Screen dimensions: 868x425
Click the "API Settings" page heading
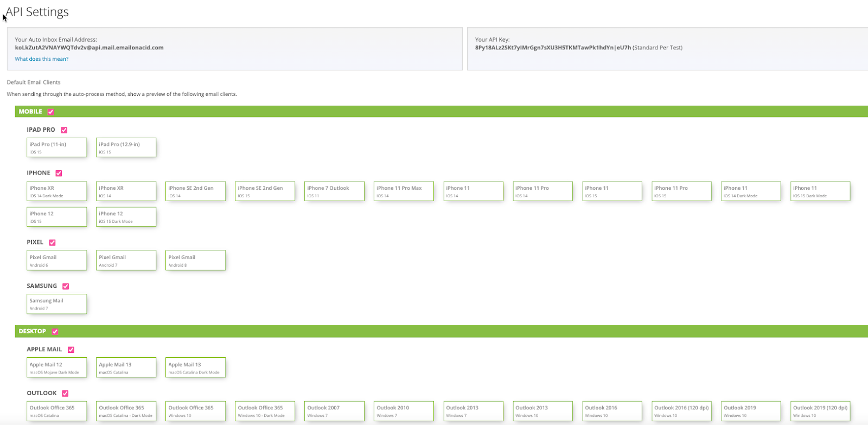point(37,12)
